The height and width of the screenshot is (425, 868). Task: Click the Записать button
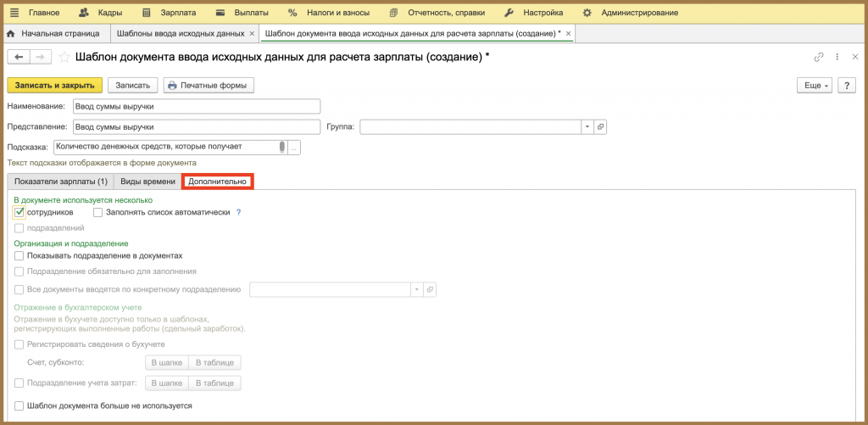click(x=133, y=86)
